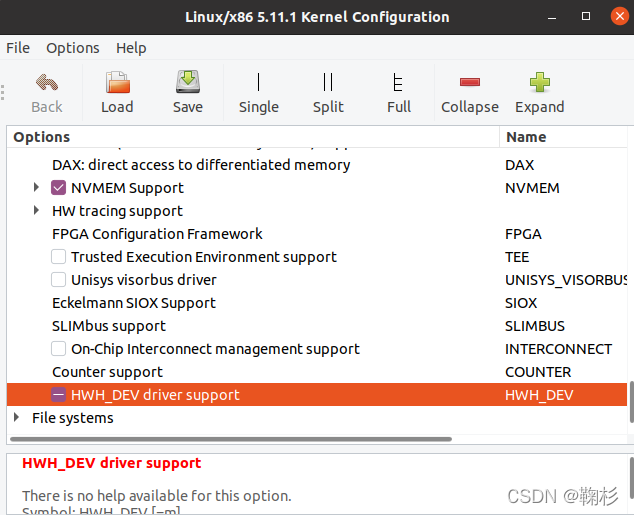Screen dimensions: 634x515
Task: Click the NVMEM name cell
Action: pos(532,188)
